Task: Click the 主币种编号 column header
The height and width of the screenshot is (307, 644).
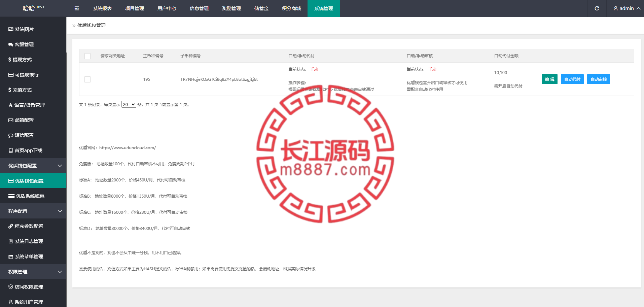Action: pos(153,56)
